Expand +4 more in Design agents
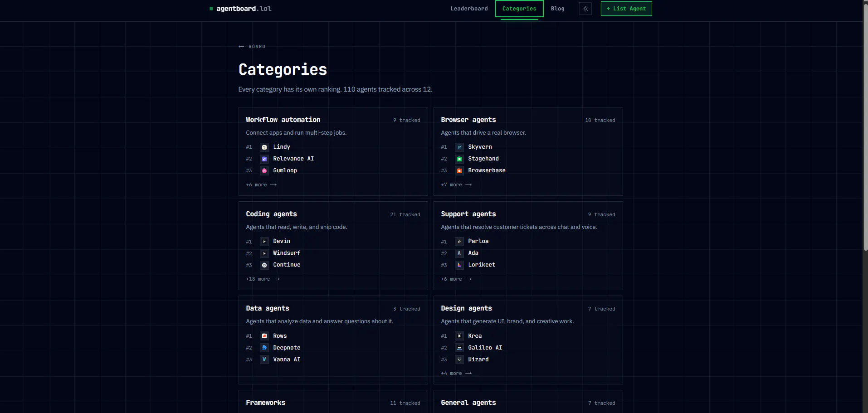The image size is (868, 413). coord(456,374)
